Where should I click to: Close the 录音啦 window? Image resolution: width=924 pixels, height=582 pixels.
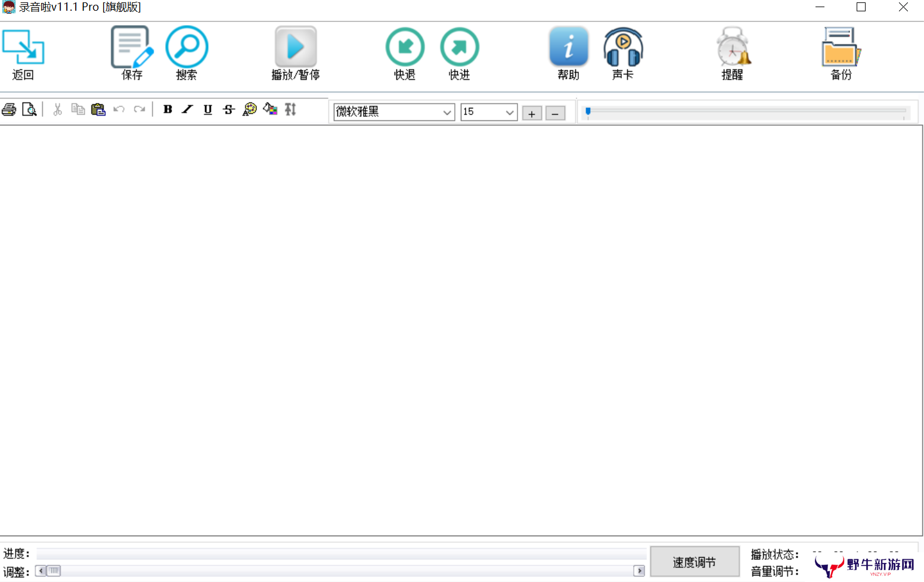click(903, 7)
